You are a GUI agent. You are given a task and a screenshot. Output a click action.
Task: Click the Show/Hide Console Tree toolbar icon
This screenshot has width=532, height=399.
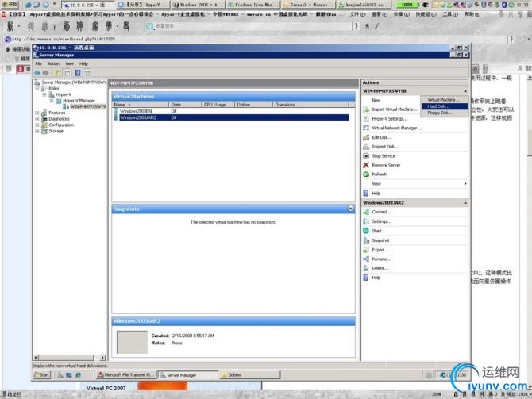[x=67, y=73]
